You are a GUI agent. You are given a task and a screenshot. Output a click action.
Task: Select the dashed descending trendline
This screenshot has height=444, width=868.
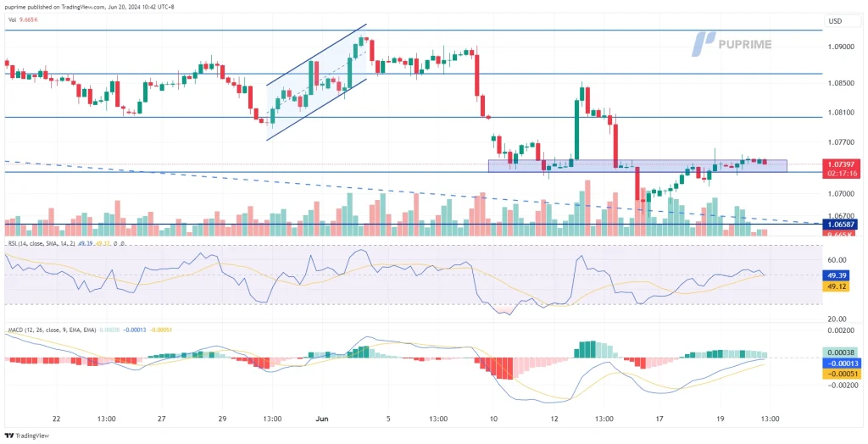pos(254,182)
